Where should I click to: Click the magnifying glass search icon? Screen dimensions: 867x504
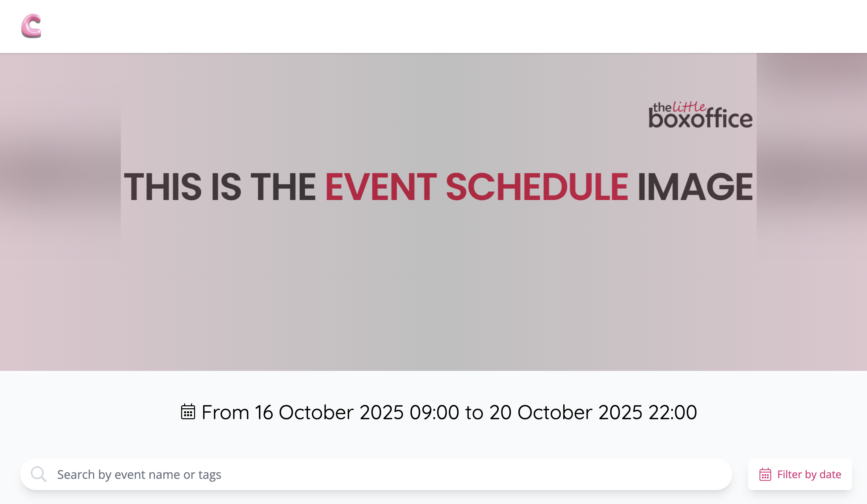click(x=38, y=474)
